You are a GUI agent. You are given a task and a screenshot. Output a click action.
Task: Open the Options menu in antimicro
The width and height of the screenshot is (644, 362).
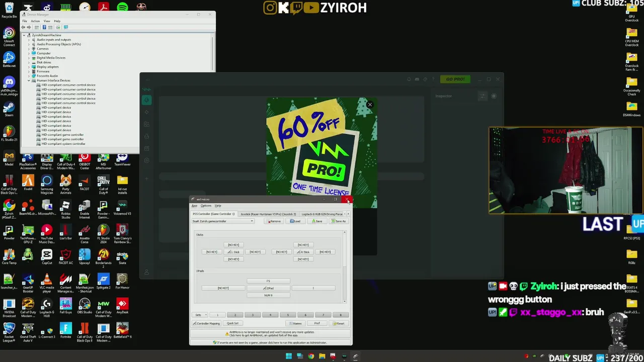[206, 206]
